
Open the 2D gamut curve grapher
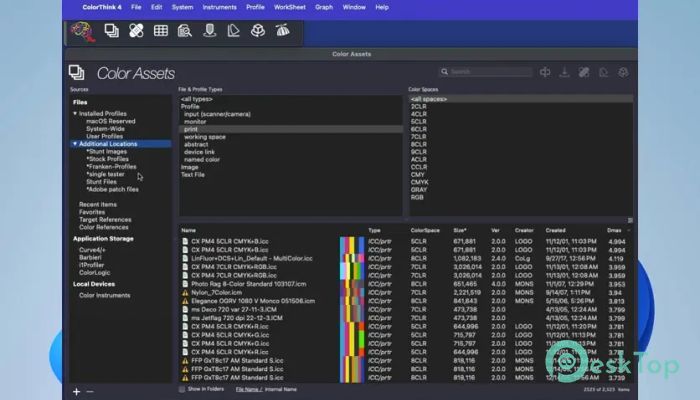tap(233, 31)
